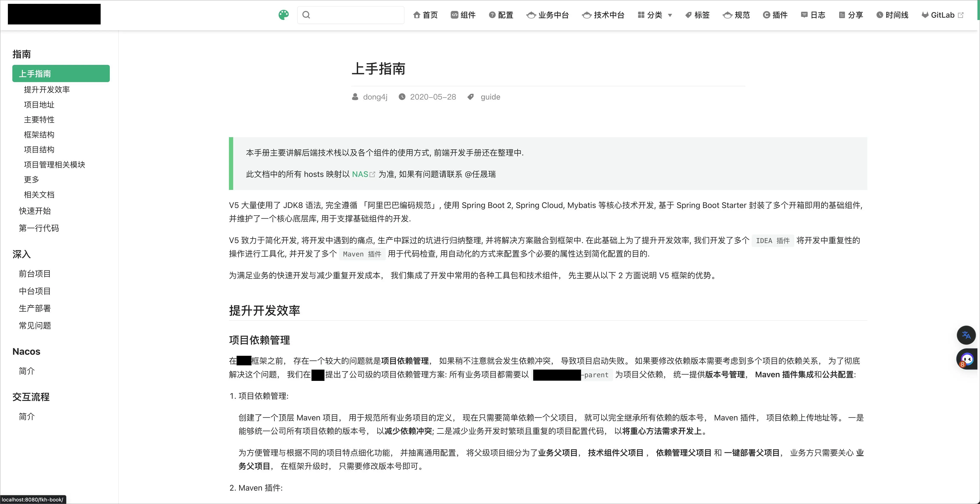Select 快速开始 in the sidebar

point(35,210)
